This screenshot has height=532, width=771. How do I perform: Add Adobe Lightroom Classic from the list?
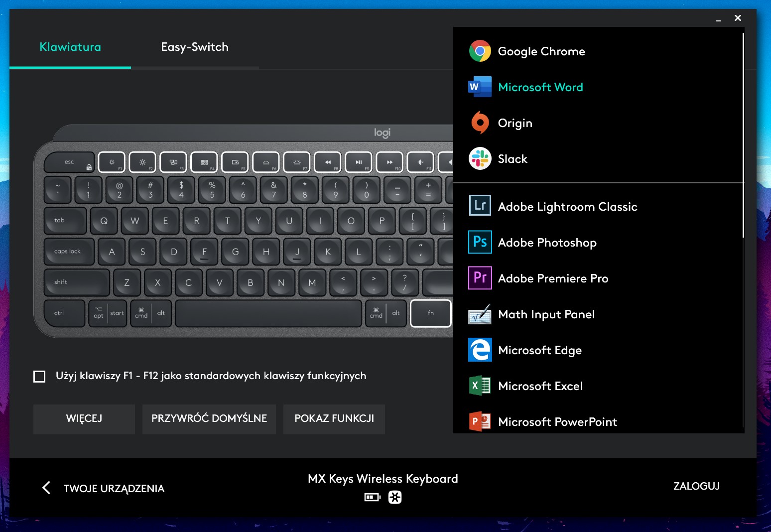point(598,207)
